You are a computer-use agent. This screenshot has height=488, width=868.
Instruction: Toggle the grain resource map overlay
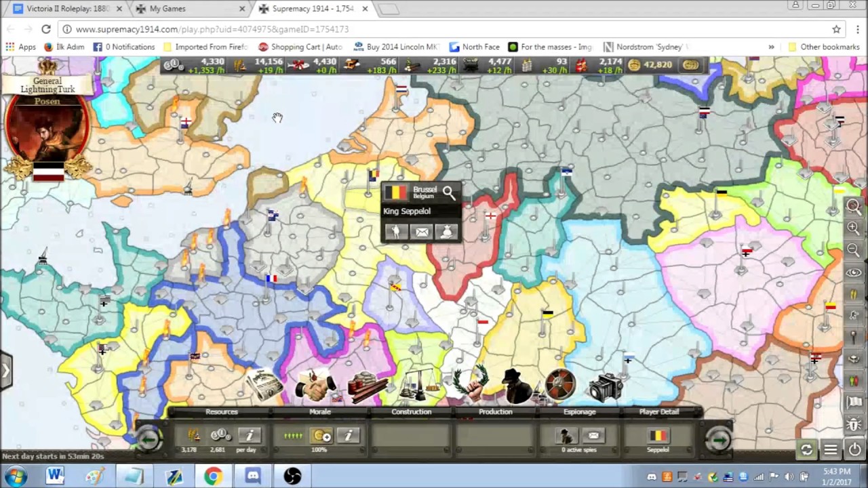point(854,294)
